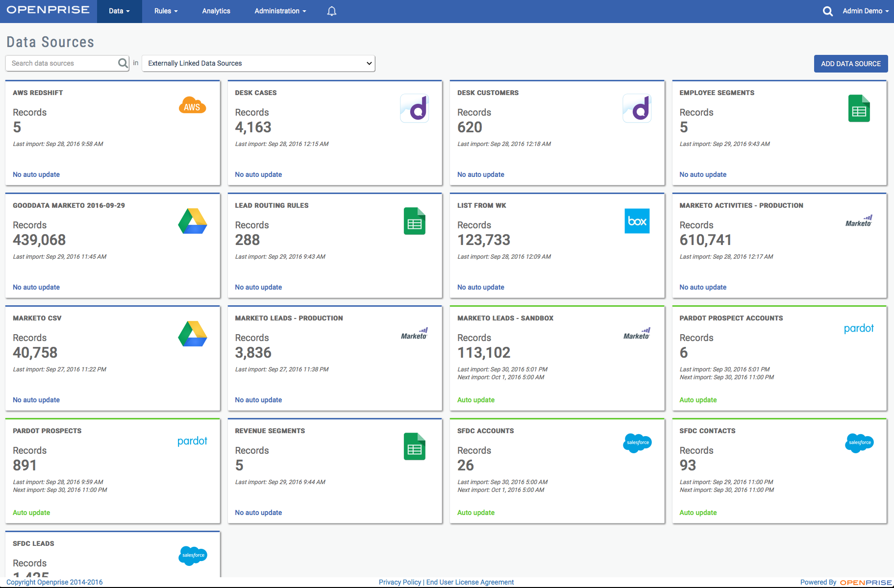
Task: Click the search magnifier in top navigation bar
Action: click(x=828, y=11)
